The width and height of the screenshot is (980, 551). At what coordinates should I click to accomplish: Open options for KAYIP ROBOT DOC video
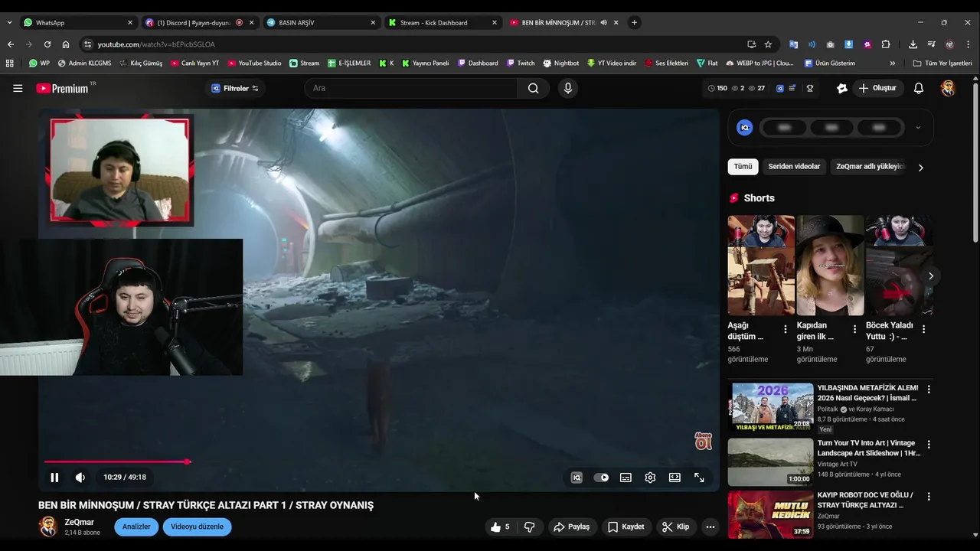[929, 497]
